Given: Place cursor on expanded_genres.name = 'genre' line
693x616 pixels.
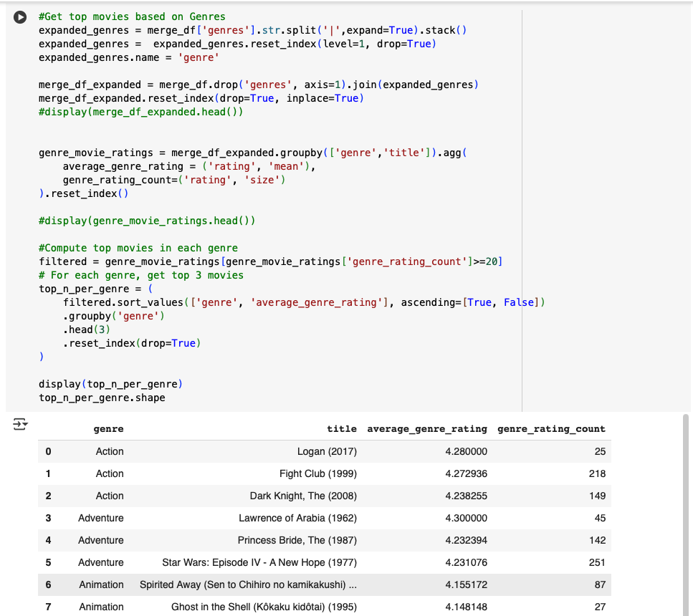Looking at the screenshot, I should (128, 57).
